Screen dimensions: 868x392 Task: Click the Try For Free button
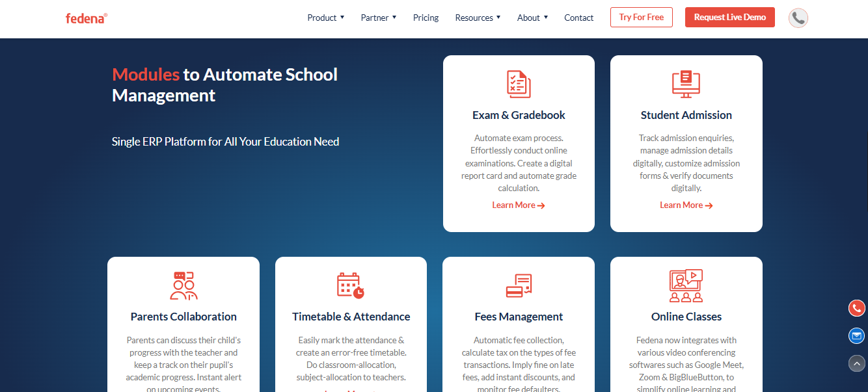642,18
